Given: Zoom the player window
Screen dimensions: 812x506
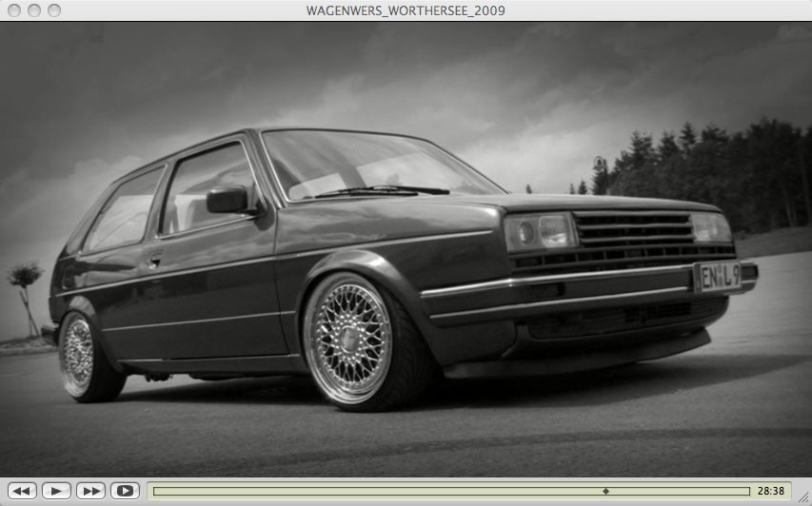Looking at the screenshot, I should [54, 10].
